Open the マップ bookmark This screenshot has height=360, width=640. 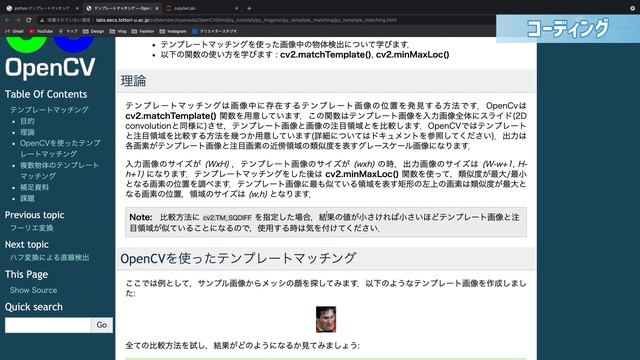68,31
